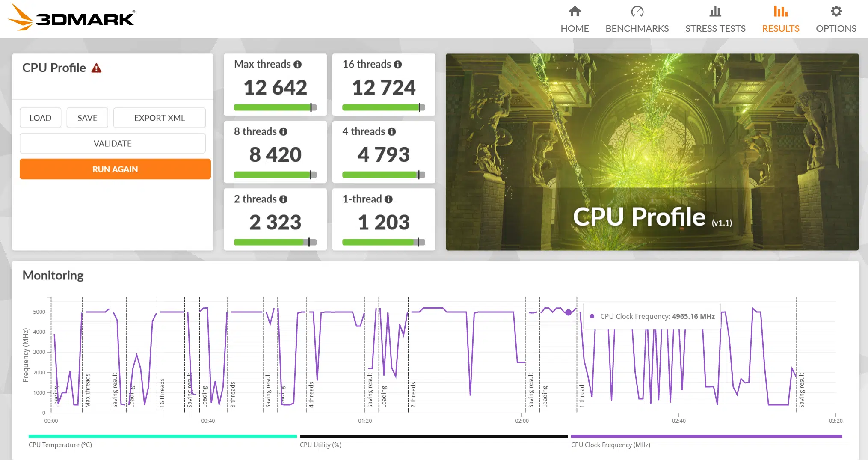Click the 02:00 time axis label
The height and width of the screenshot is (460, 868).
522,421
